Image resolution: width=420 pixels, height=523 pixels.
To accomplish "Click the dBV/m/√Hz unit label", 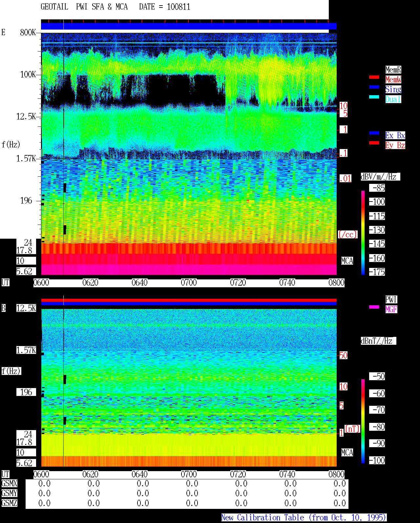I will pyautogui.click(x=380, y=177).
